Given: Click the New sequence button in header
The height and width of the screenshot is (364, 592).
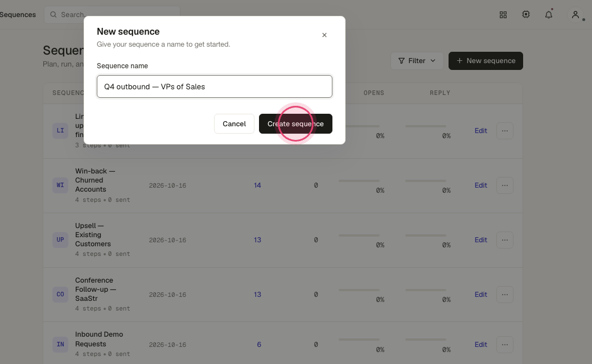Looking at the screenshot, I should (486, 61).
